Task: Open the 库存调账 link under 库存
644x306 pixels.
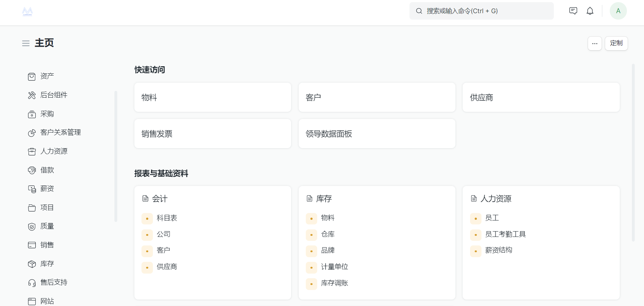Action: coord(334,283)
